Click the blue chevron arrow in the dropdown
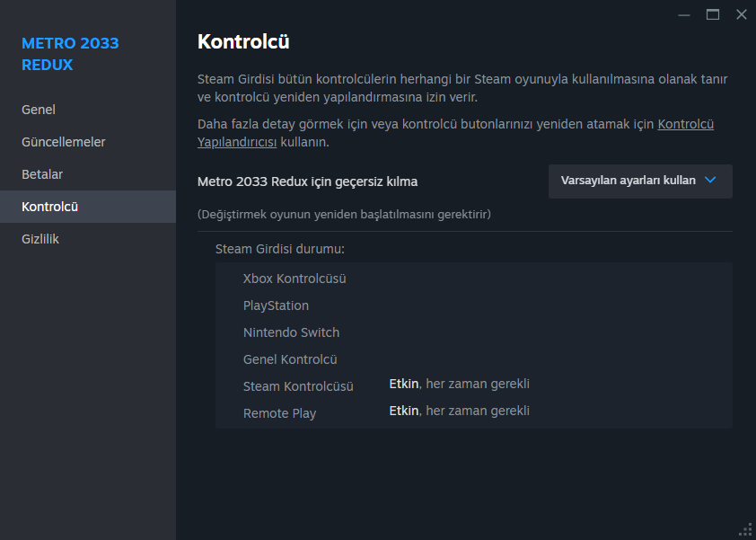Image resolution: width=756 pixels, height=540 pixels. (x=710, y=180)
